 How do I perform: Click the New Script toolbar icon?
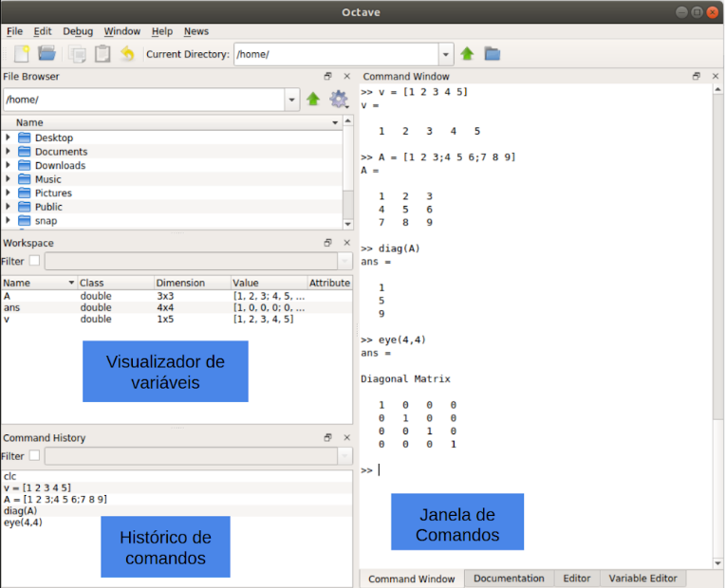21,54
